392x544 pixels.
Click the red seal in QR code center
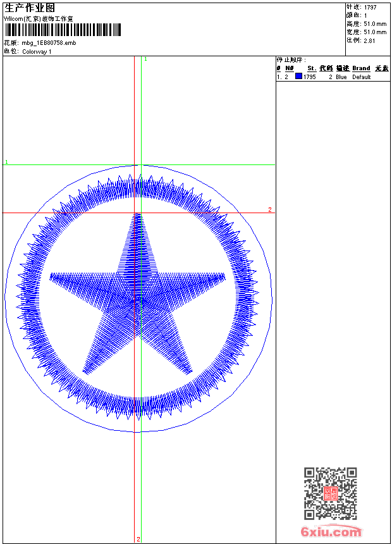[330, 494]
